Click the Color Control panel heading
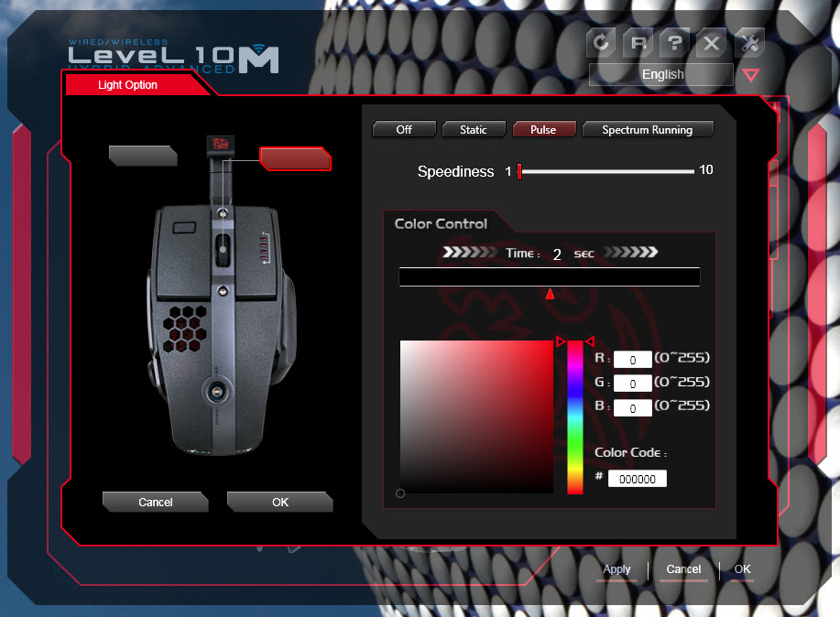Image resolution: width=840 pixels, height=617 pixels. (441, 224)
